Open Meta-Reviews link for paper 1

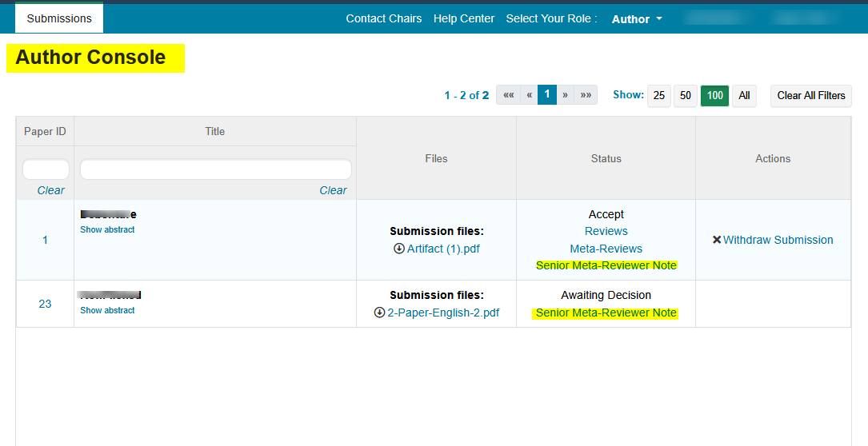point(606,249)
